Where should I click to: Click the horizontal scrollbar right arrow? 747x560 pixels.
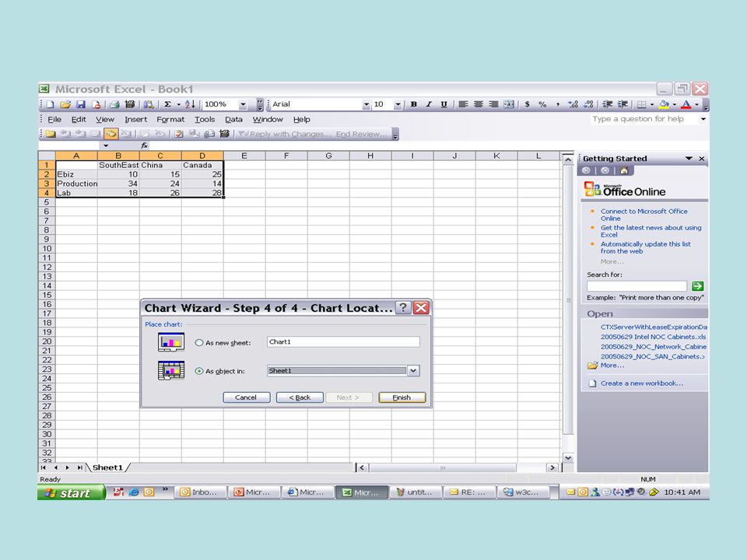[552, 467]
